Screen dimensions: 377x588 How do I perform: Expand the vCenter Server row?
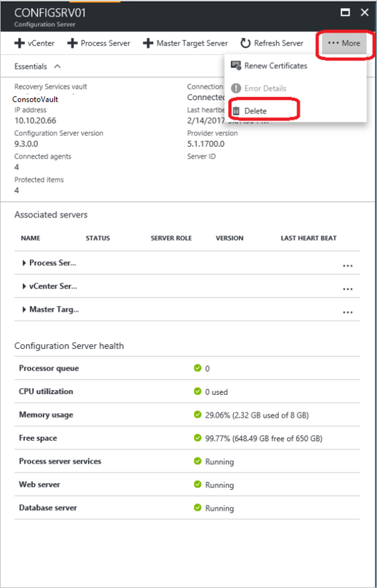[24, 286]
